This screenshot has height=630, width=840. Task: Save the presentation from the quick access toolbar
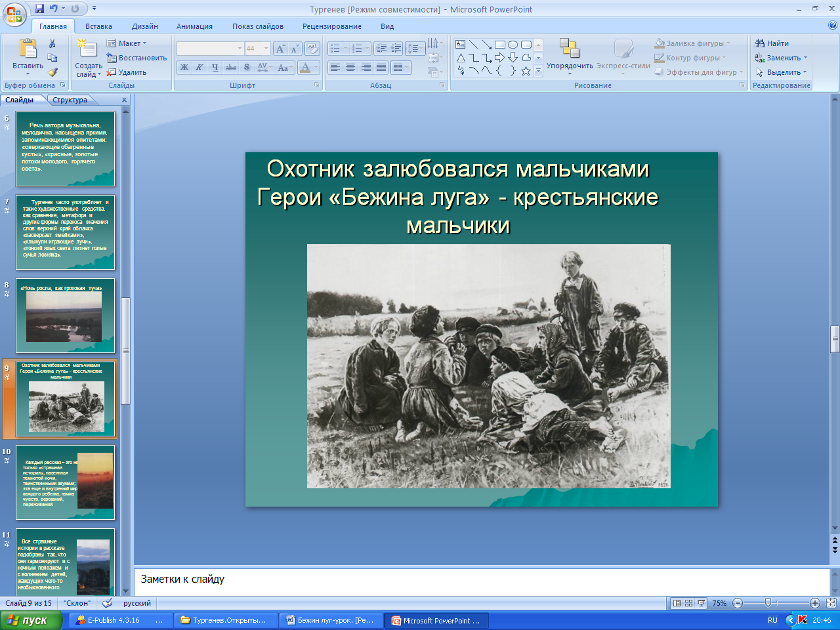(x=39, y=9)
